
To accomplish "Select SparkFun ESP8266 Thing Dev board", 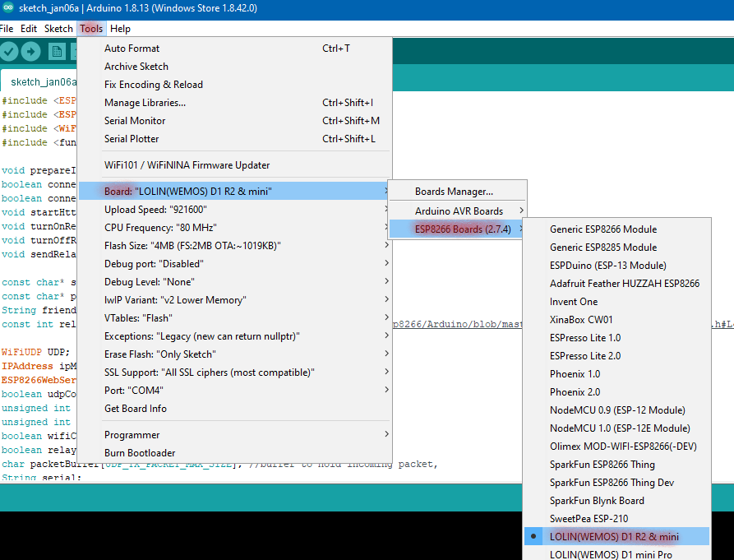I will [x=616, y=483].
